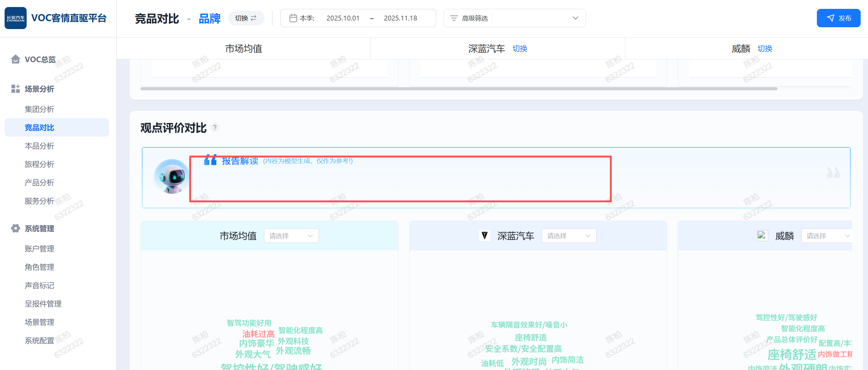Click the AI robot avatar
The image size is (868, 370).
coord(172,176)
